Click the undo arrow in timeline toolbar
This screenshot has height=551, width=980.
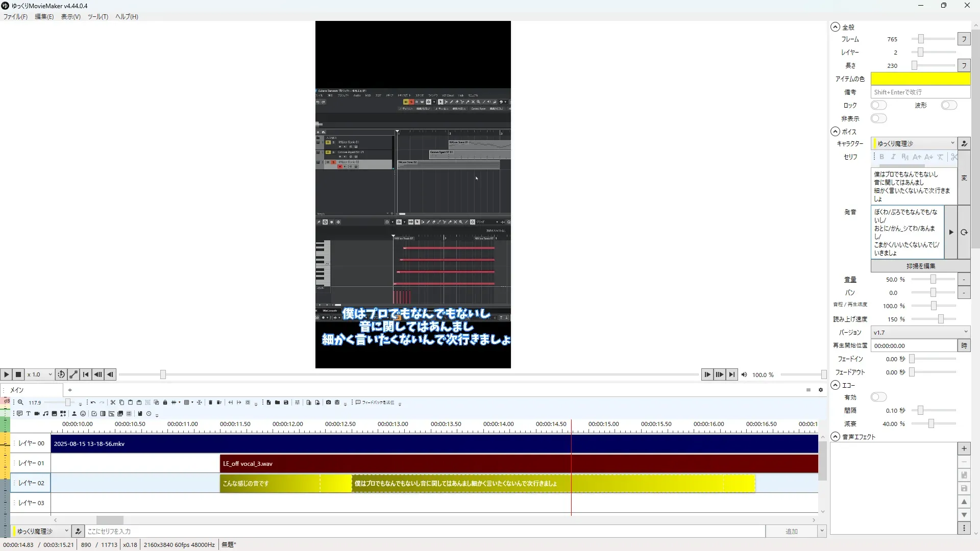(x=93, y=403)
